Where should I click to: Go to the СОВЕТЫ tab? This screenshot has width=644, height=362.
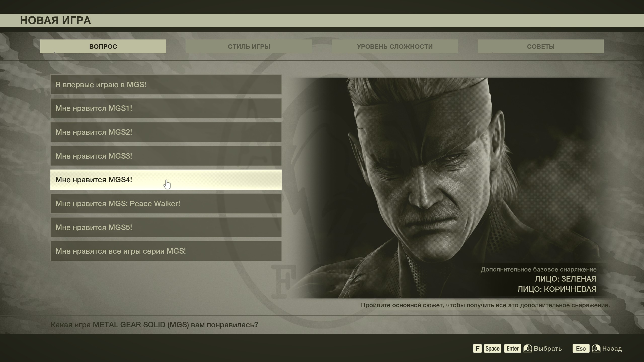pyautogui.click(x=541, y=46)
